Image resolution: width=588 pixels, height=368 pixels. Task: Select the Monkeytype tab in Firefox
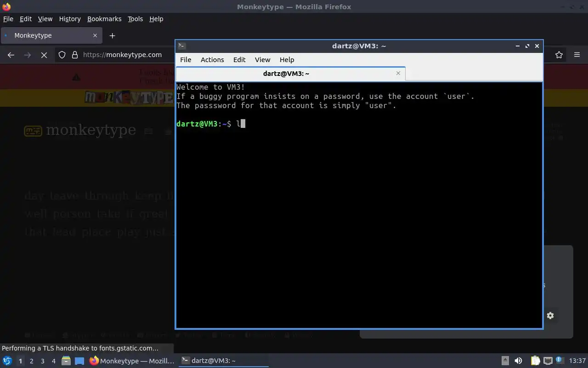click(x=51, y=35)
